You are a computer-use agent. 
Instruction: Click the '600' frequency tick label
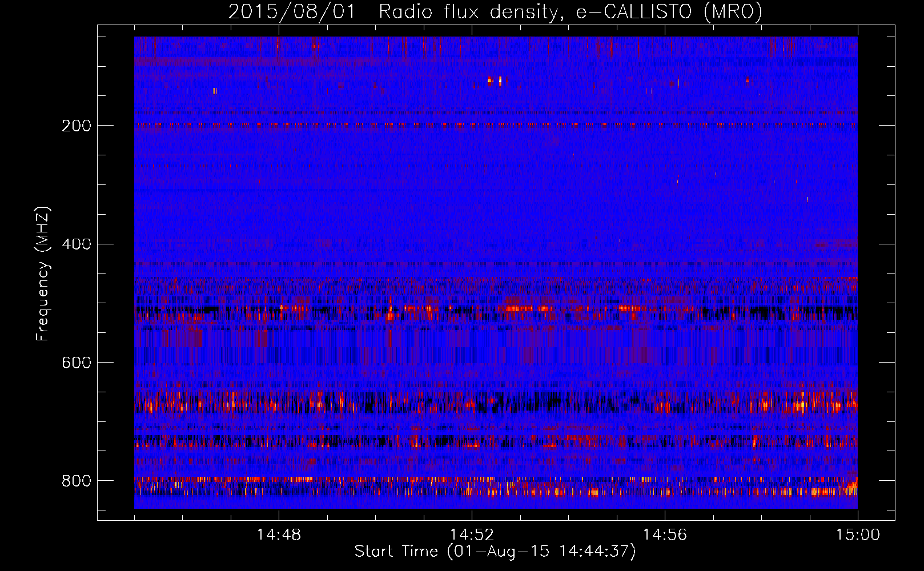77,363
